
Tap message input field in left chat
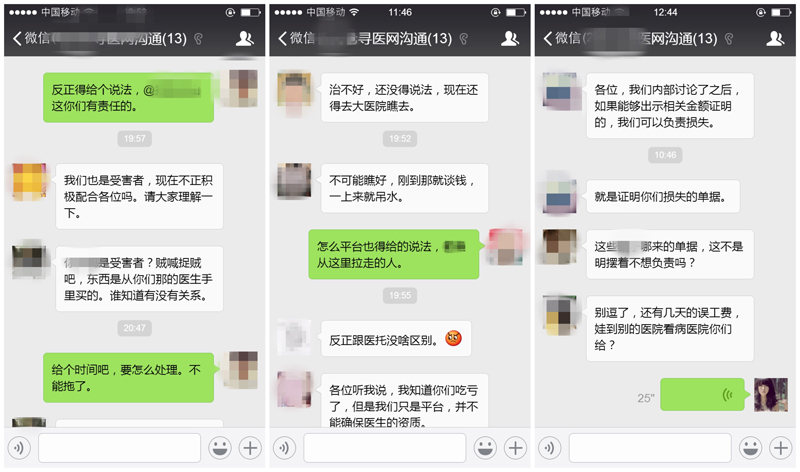pyautogui.click(x=119, y=448)
